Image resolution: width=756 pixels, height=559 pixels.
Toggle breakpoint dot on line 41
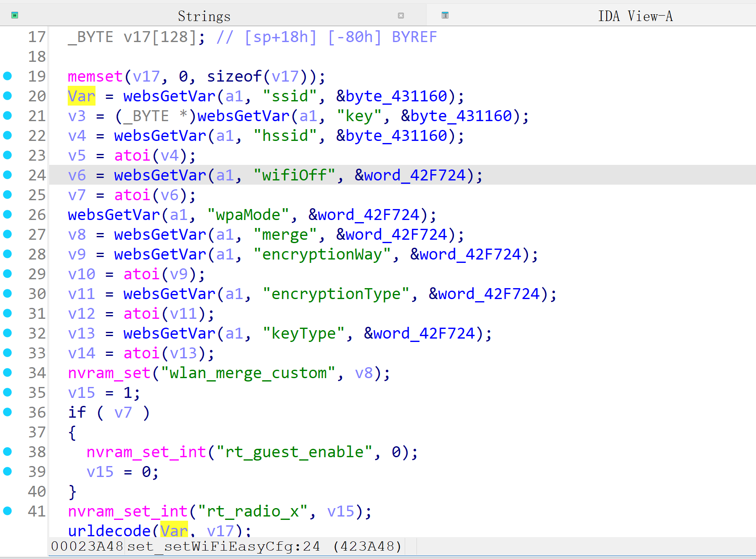click(8, 511)
